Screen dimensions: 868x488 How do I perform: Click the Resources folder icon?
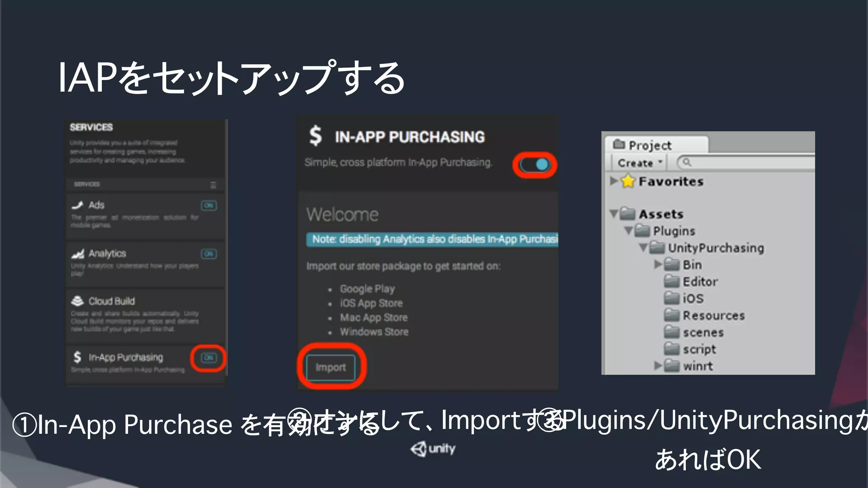pyautogui.click(x=672, y=315)
